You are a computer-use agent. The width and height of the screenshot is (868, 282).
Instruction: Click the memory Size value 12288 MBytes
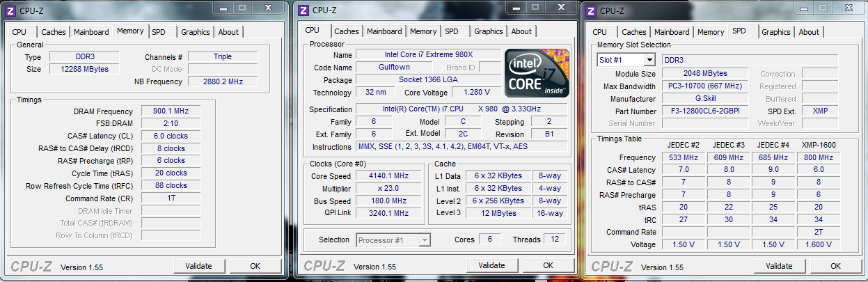tap(84, 69)
